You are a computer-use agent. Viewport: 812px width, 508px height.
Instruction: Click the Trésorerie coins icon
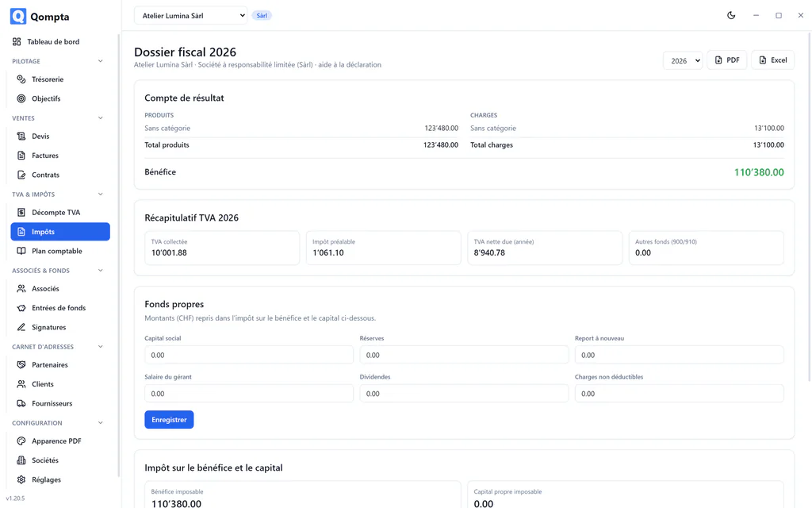(21, 79)
